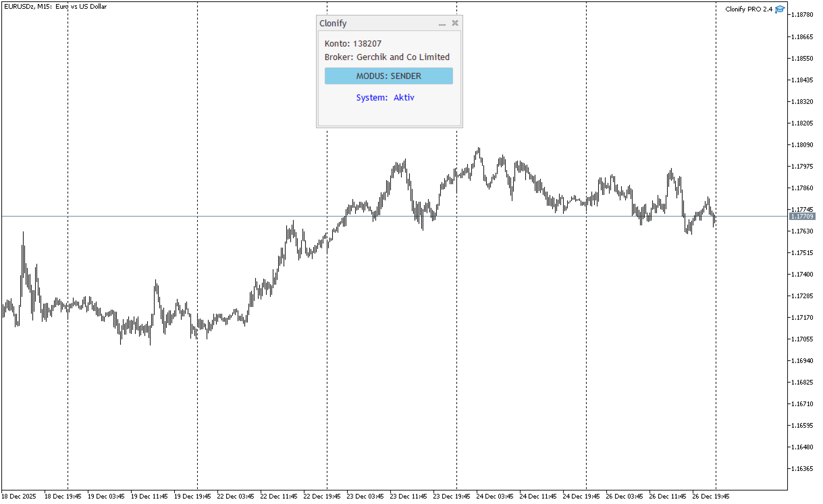
Task: Click the Clonify PRO 2.4 expert icon
Action: [780, 9]
